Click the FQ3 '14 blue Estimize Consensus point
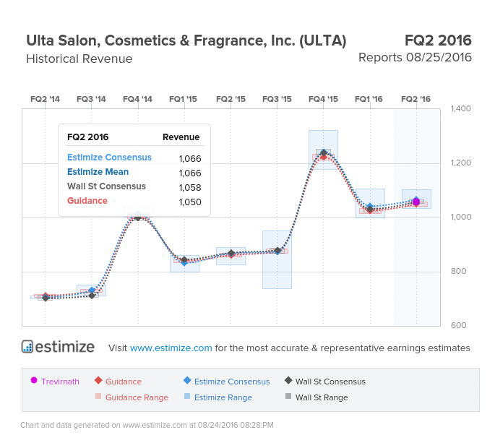 click(92, 290)
